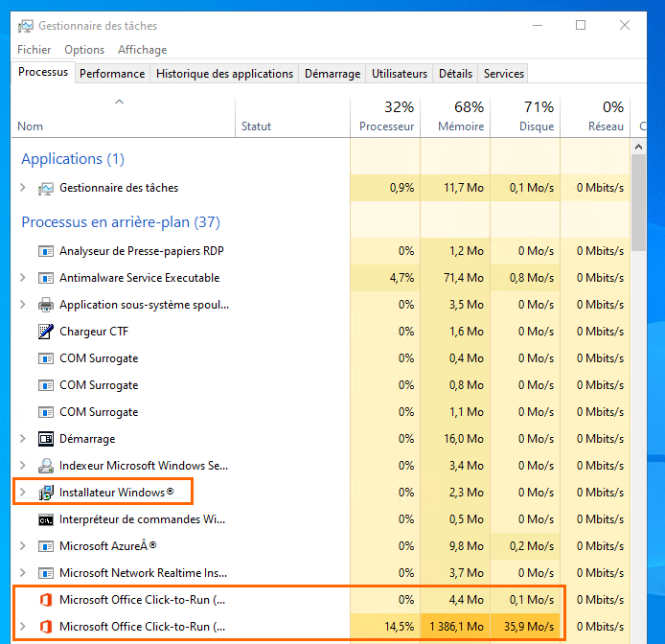Click the Interpréteur de commandes console icon
Screen dimensions: 665x644
tap(46, 519)
